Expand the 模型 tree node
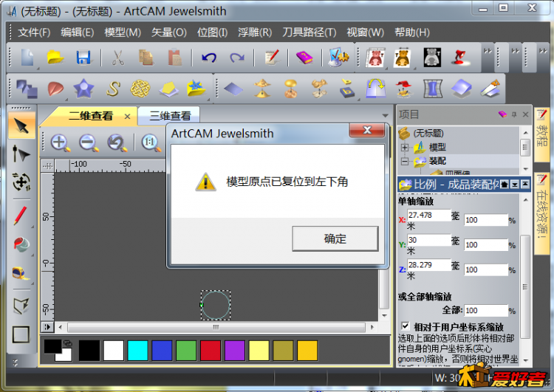Screen dimensions: 554x392 coord(405,147)
